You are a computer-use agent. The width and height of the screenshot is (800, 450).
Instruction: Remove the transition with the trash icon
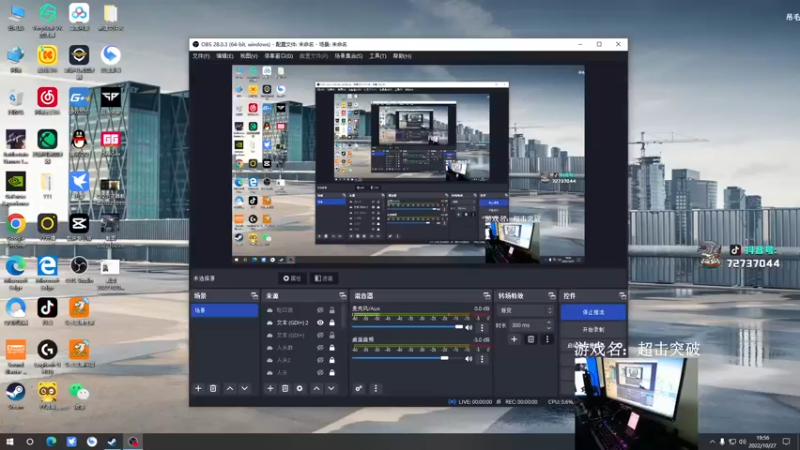tap(531, 339)
